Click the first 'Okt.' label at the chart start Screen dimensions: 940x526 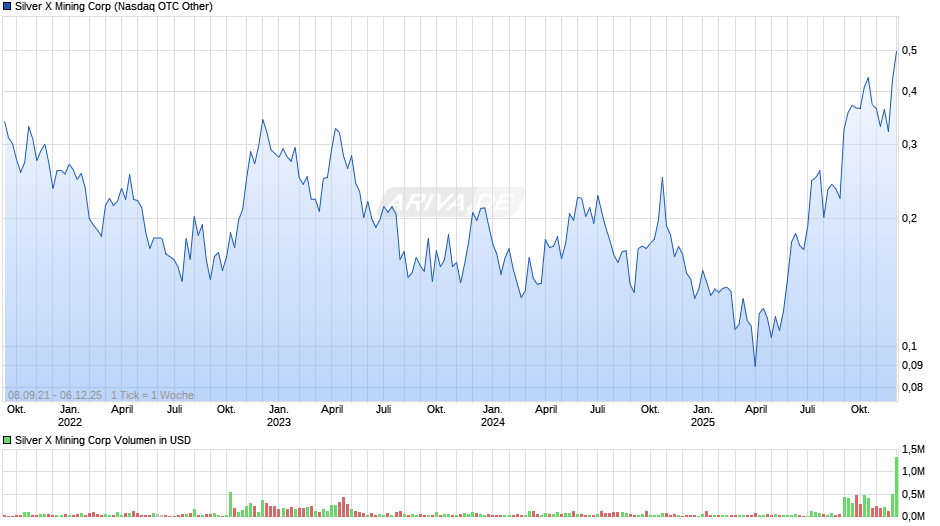tap(16, 410)
